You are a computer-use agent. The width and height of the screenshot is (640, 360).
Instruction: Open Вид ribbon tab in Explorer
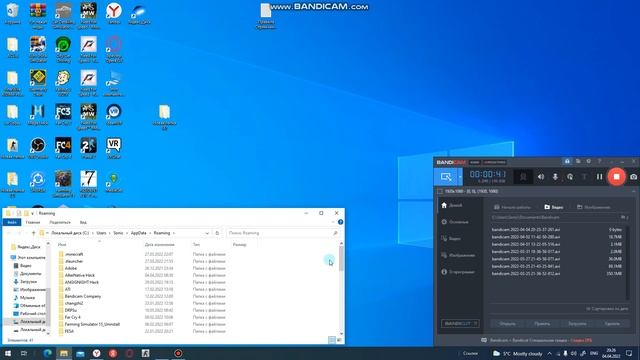pos(83,222)
